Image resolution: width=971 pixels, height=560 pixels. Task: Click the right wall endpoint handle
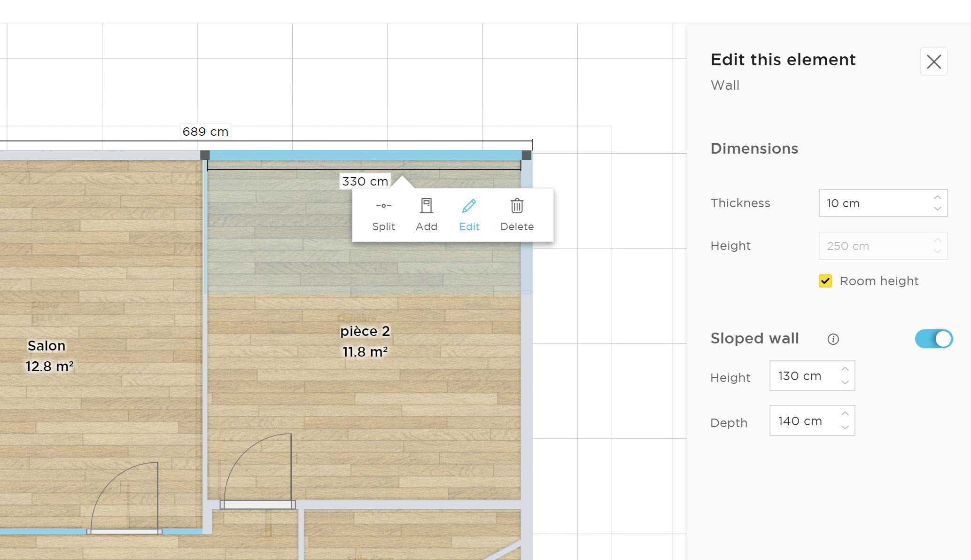coord(527,155)
